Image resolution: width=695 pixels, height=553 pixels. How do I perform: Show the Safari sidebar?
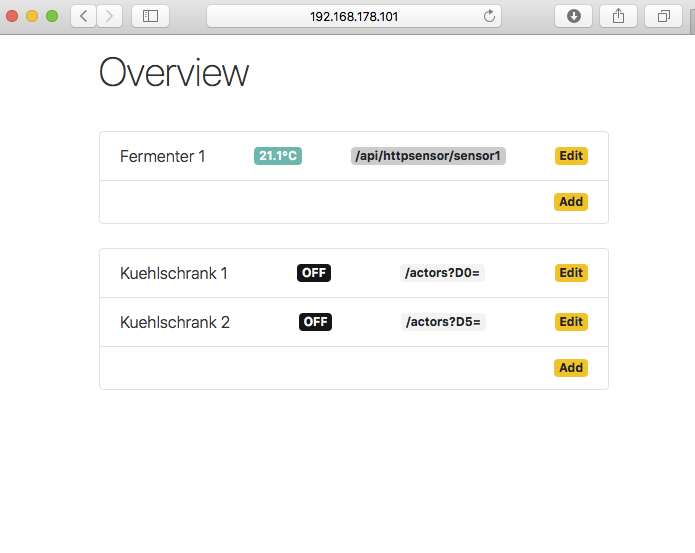pos(150,16)
